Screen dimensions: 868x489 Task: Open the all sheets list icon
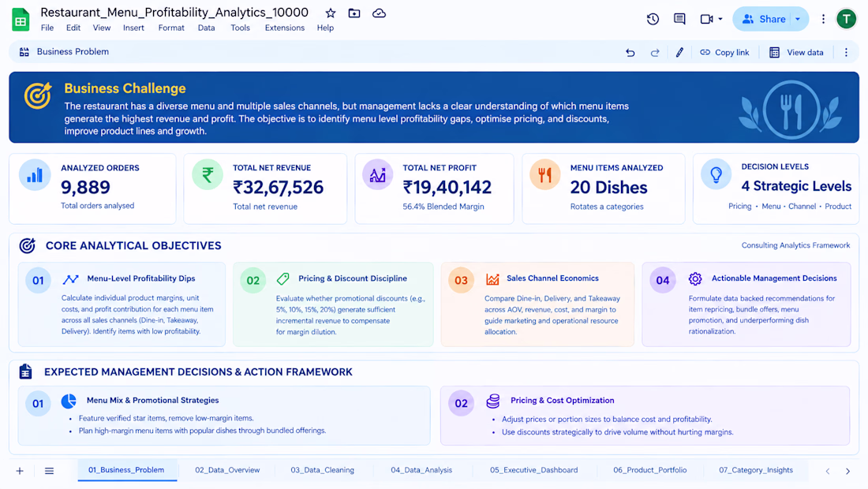pos(49,471)
